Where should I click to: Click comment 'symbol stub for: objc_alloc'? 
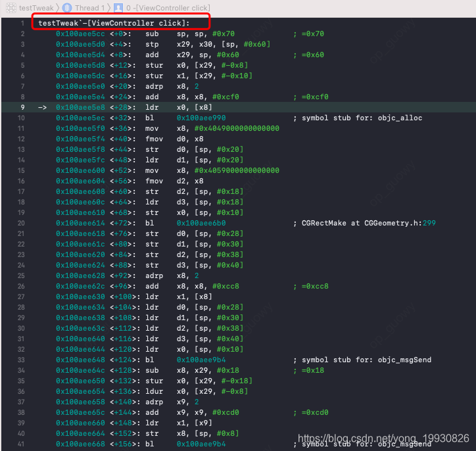coord(362,118)
